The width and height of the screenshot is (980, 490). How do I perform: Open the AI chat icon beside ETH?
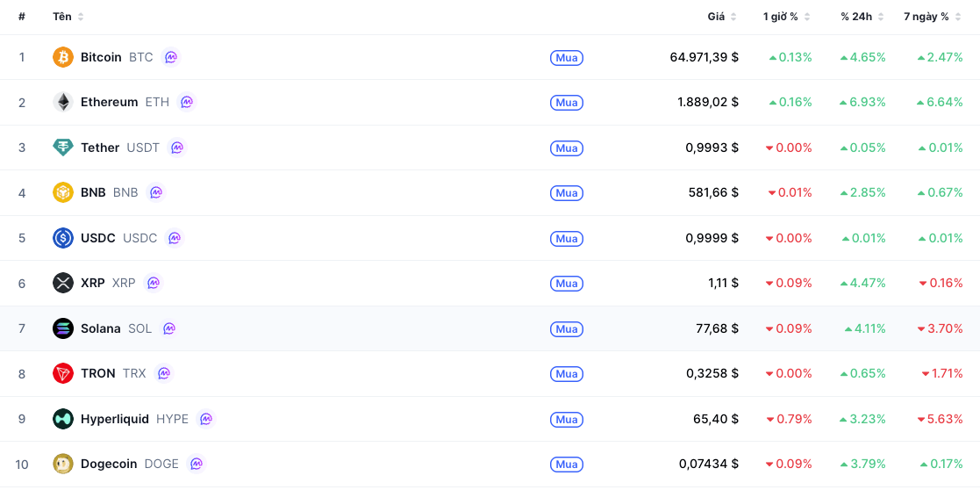[187, 102]
